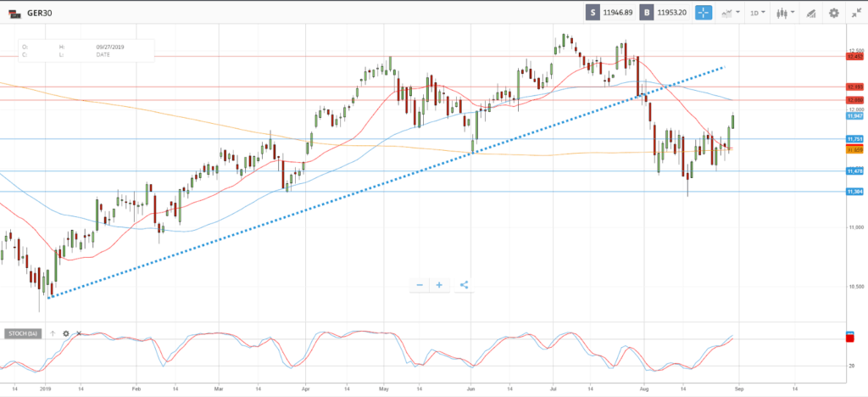Click the GER30 symbol name
The width and height of the screenshot is (868, 397).
40,13
